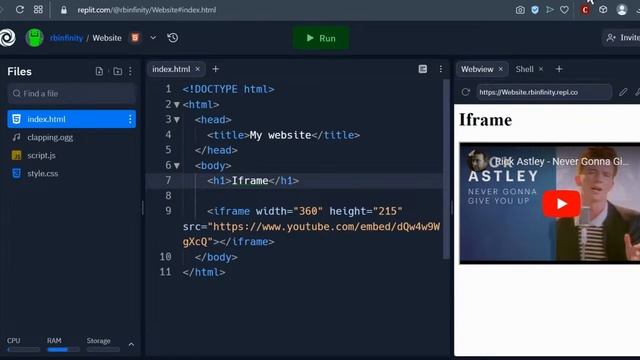Open script.js file

tap(41, 156)
